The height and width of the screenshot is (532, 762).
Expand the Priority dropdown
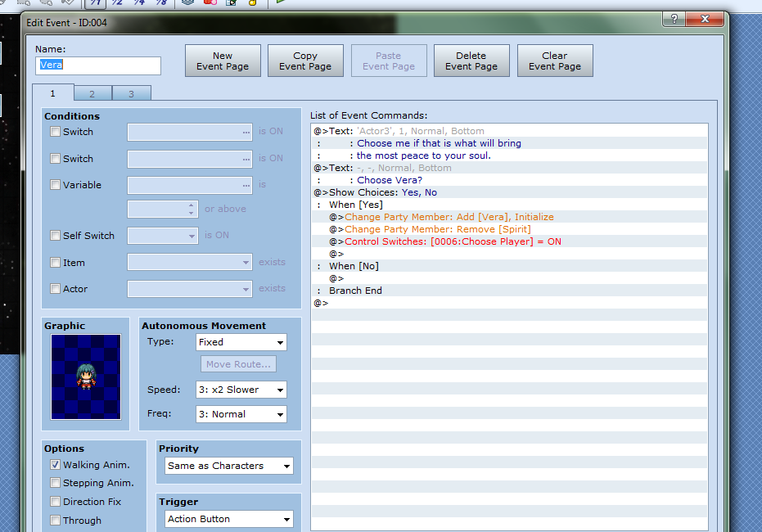coord(228,466)
